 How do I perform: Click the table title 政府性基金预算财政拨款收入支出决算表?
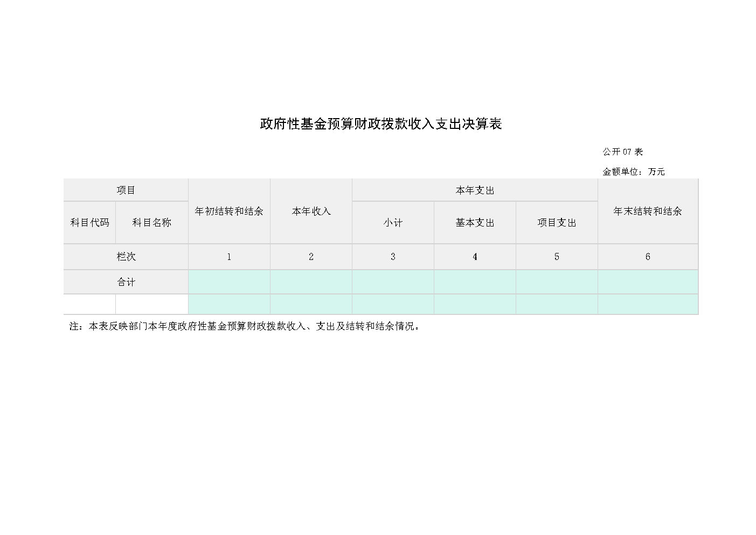point(380,124)
